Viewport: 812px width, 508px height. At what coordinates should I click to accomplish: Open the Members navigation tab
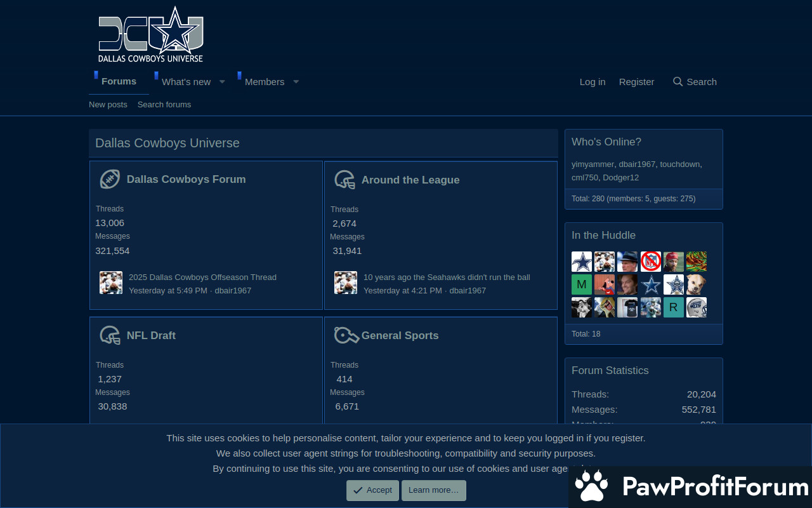(264, 82)
